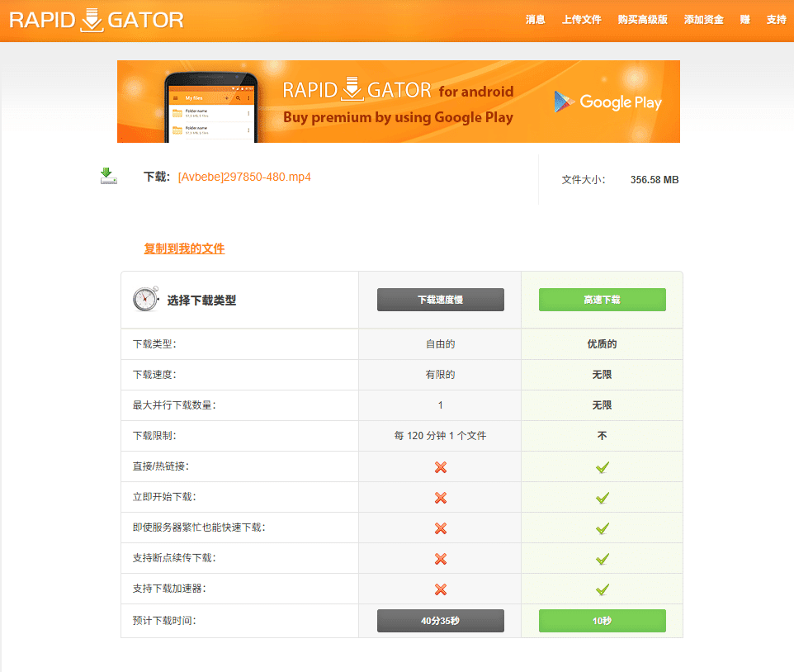794x672 pixels.
Task: Click the Google Play logo in banner
Action: 608,102
